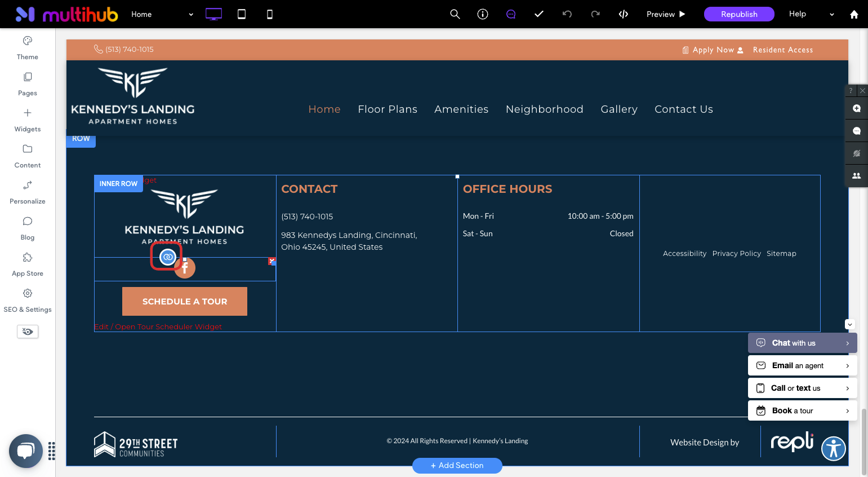The image size is (868, 477).
Task: Expand Book a tour option
Action: (803, 410)
